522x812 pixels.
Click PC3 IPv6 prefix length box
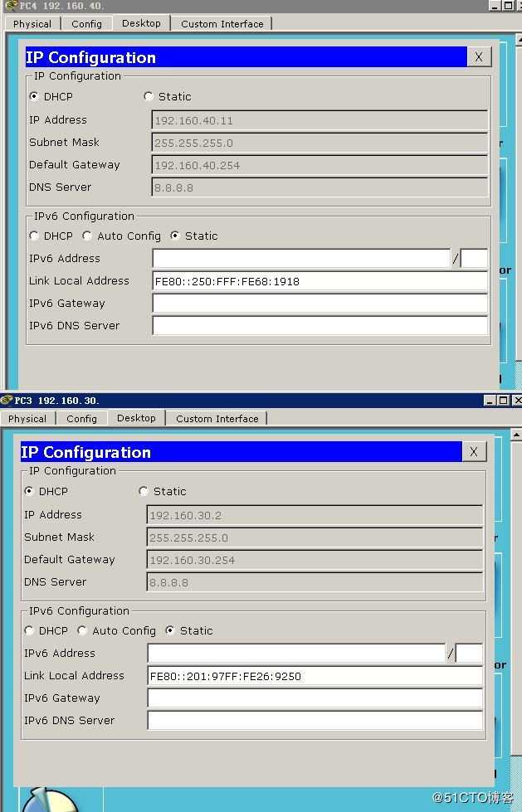pyautogui.click(x=469, y=653)
